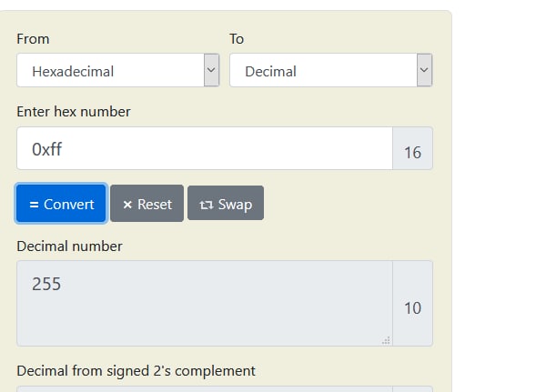Focus the hex input containing 0xff

point(205,148)
